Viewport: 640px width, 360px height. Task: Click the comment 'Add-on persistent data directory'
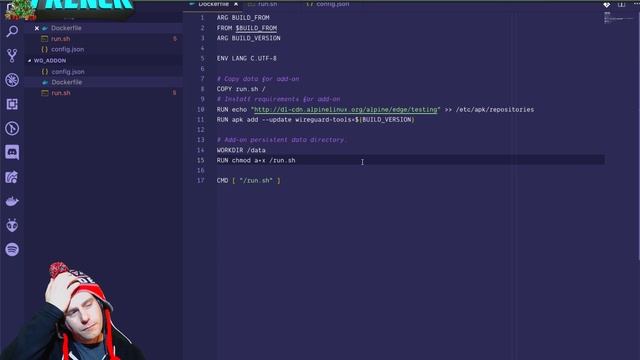click(280, 140)
